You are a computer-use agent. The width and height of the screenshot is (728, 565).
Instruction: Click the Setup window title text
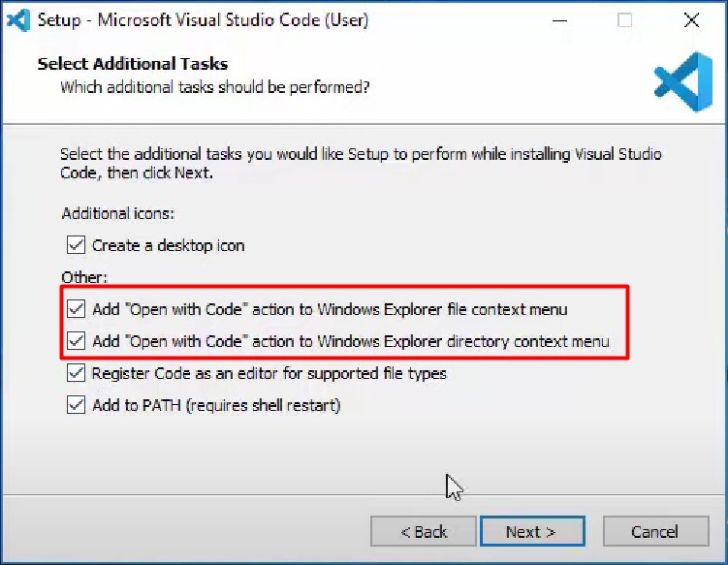point(202,19)
